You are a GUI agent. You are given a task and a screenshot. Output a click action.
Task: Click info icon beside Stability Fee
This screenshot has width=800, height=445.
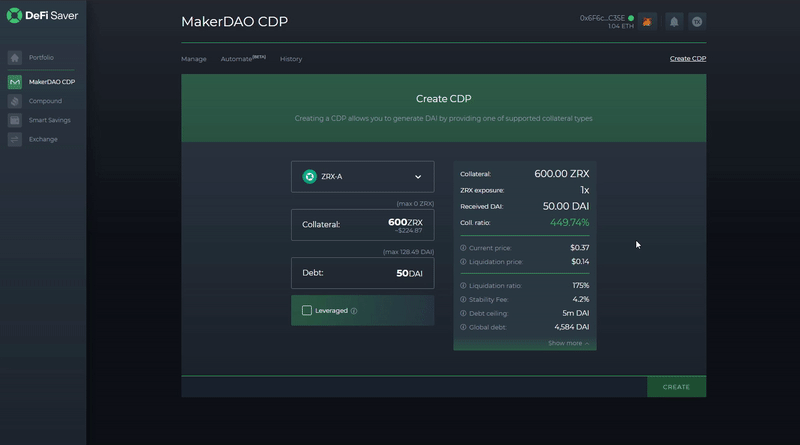(463, 300)
